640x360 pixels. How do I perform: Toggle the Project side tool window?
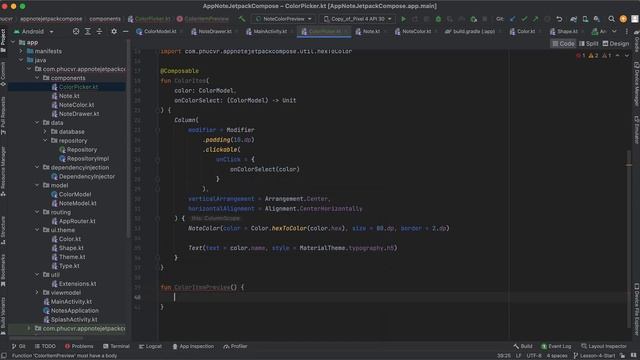click(x=3, y=40)
